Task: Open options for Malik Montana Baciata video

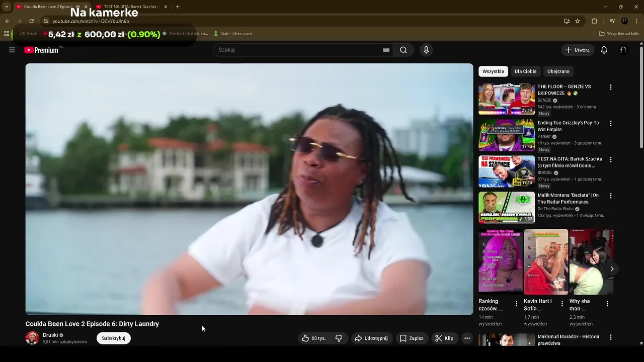Action: tap(611, 196)
